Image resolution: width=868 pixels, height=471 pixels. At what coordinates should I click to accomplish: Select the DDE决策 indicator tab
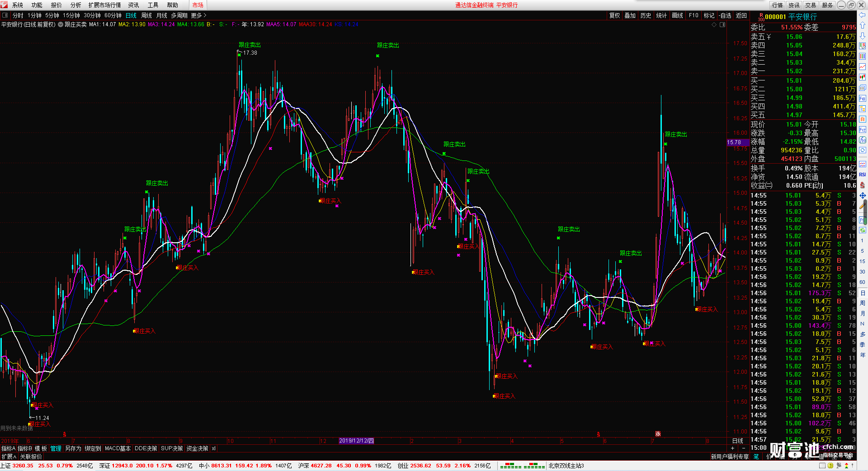(x=146, y=448)
